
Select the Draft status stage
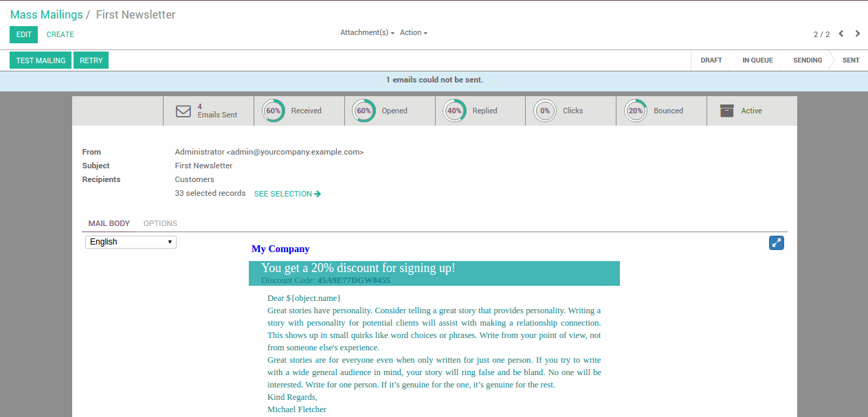coord(711,60)
